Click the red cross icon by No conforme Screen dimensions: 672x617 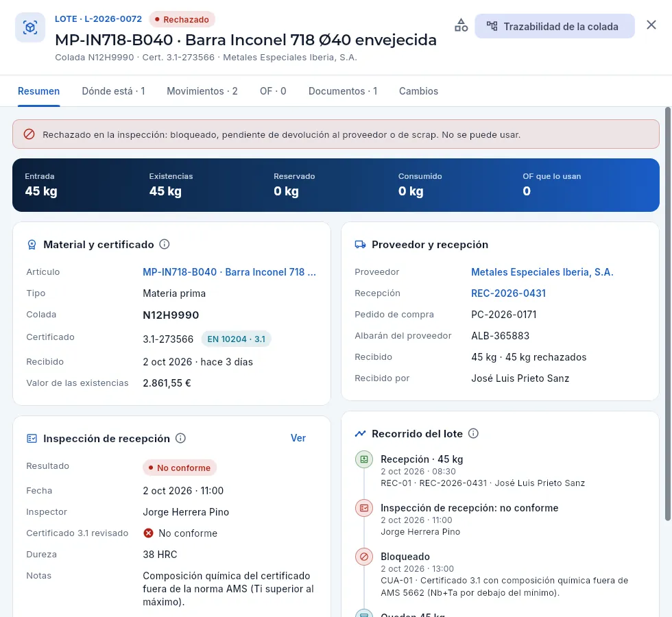(x=148, y=533)
